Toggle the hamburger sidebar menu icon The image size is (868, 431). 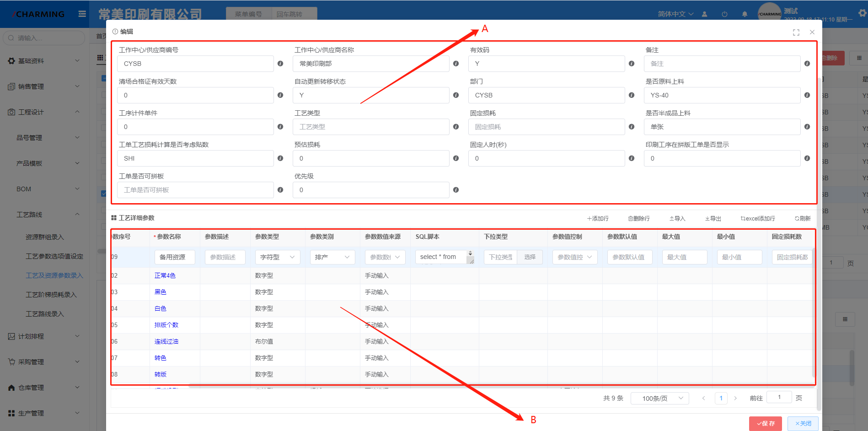pyautogui.click(x=82, y=14)
